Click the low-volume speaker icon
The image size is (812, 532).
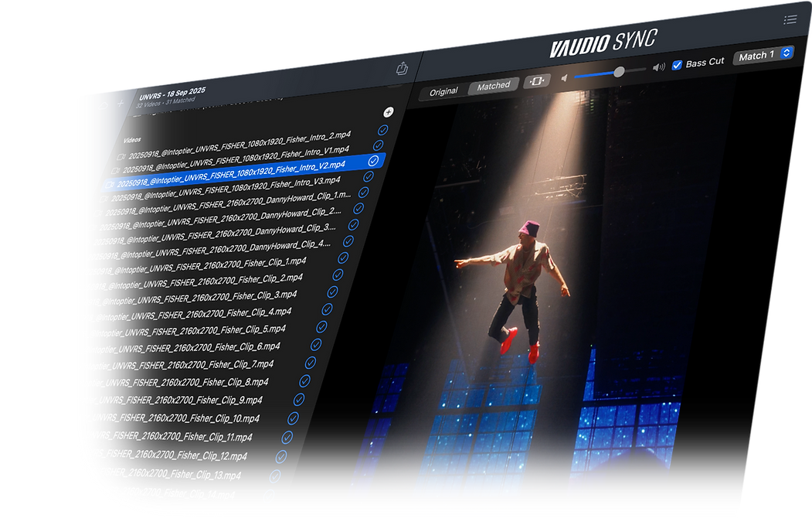(565, 78)
